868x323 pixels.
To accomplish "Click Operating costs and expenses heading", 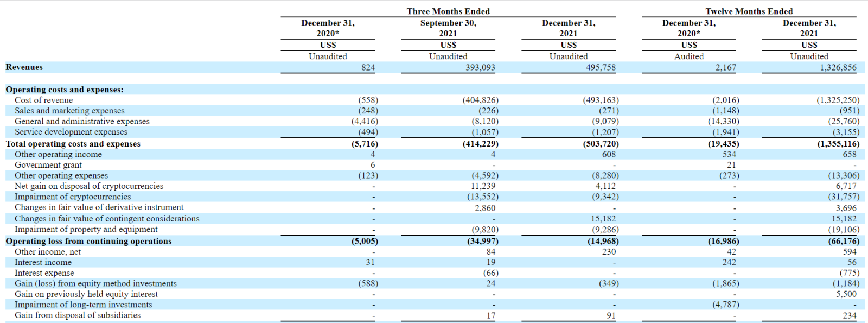I will [65, 90].
